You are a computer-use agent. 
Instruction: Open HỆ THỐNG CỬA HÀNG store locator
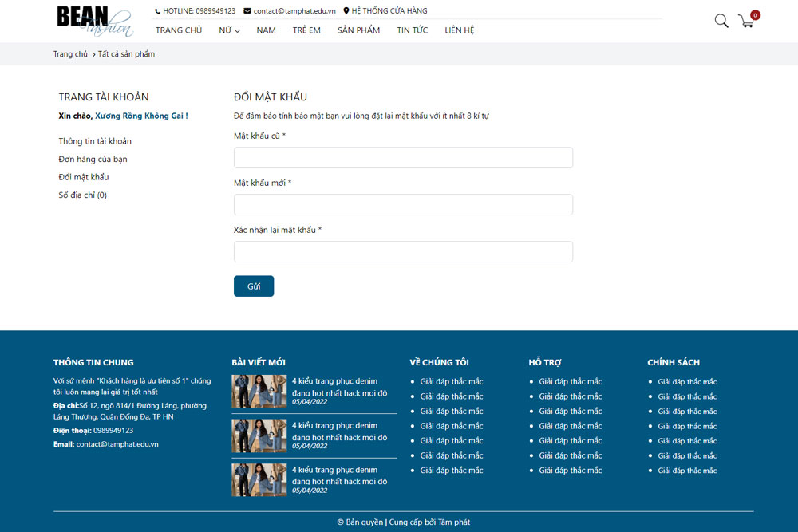point(389,11)
